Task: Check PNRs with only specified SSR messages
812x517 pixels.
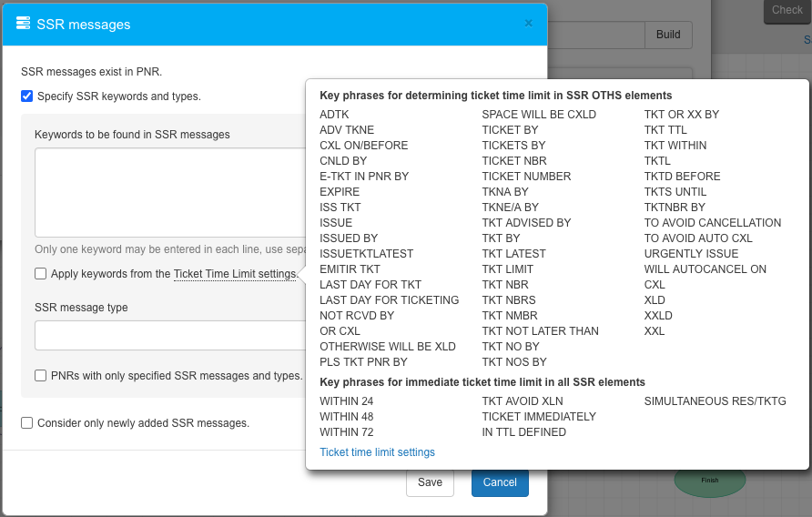Action: 41,375
